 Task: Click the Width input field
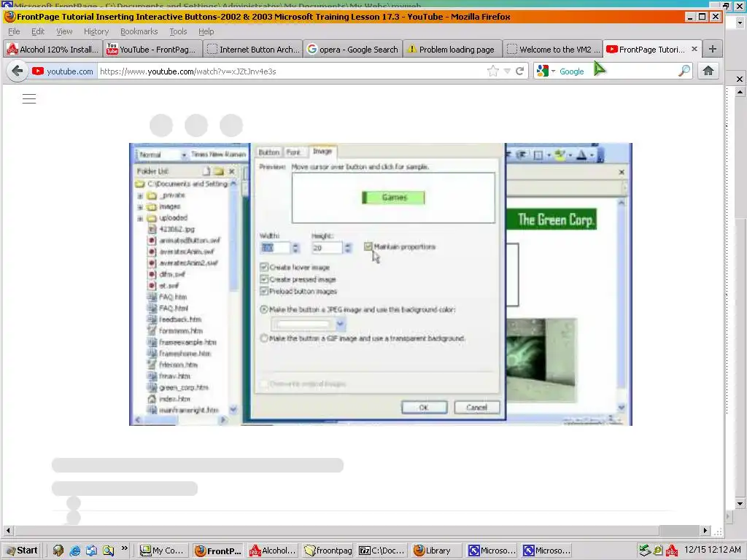[275, 248]
